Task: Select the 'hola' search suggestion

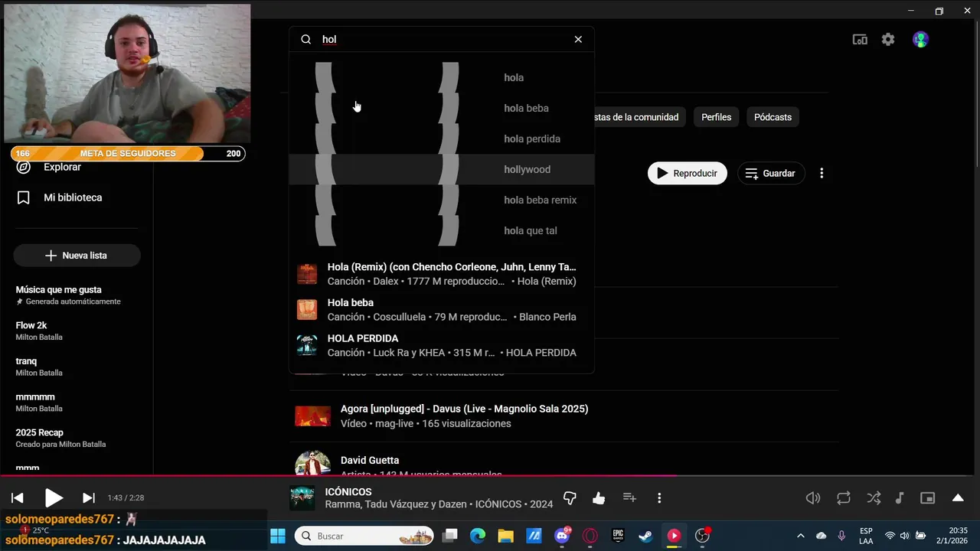Action: coord(442,77)
